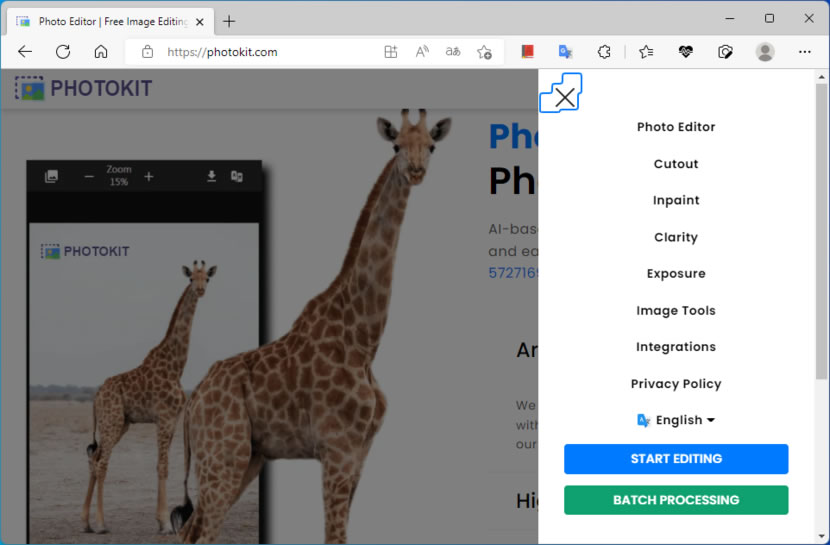Click the compare icon in preview toolbar
830x545 pixels.
click(x=237, y=176)
